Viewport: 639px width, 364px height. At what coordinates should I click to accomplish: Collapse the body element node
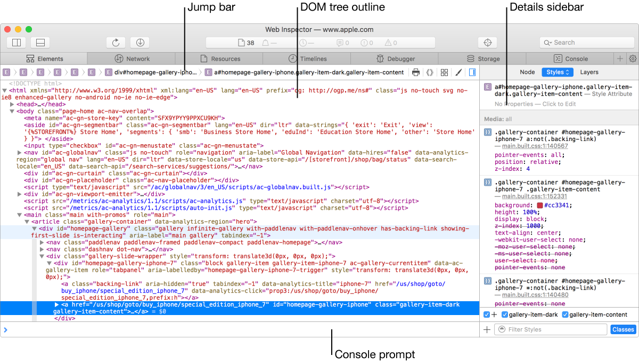tap(12, 111)
